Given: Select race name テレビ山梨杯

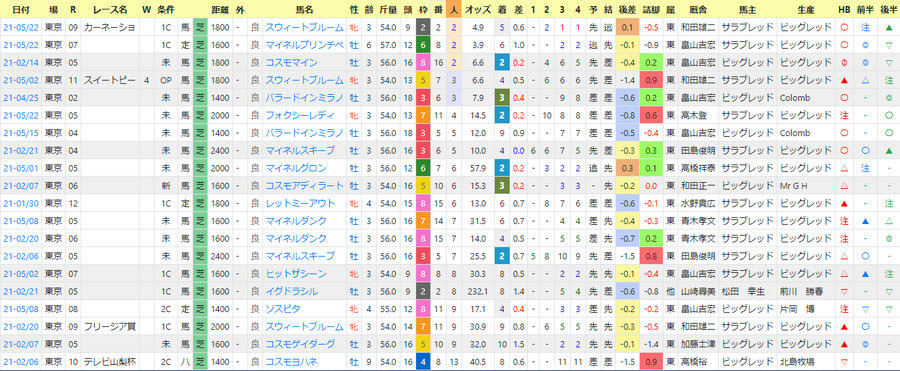Looking at the screenshot, I should pyautogui.click(x=110, y=362).
